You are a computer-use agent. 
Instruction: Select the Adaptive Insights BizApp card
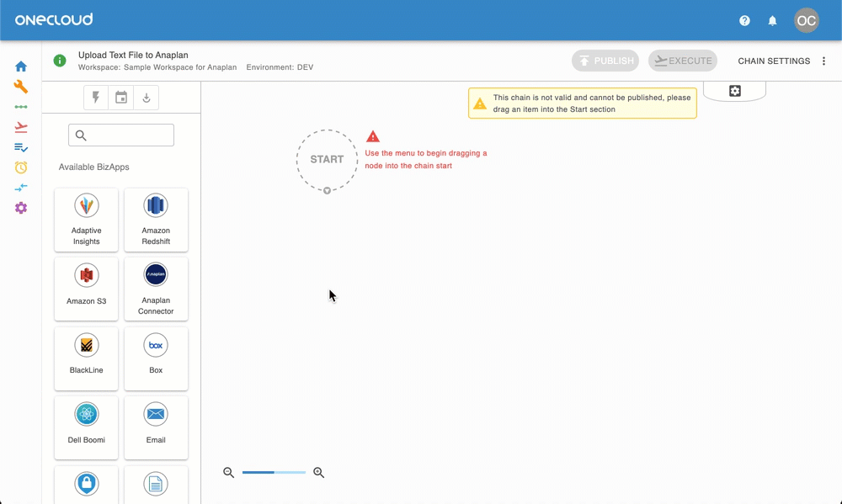tap(86, 220)
